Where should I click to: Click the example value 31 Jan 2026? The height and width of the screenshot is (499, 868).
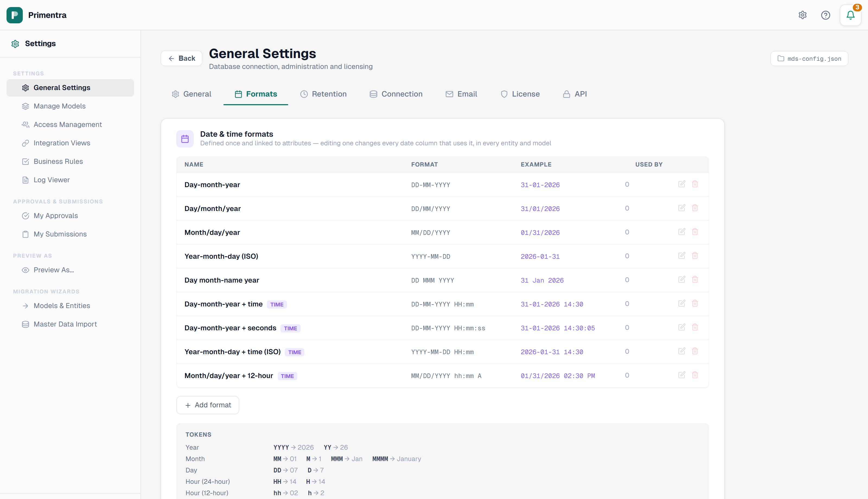pyautogui.click(x=542, y=280)
